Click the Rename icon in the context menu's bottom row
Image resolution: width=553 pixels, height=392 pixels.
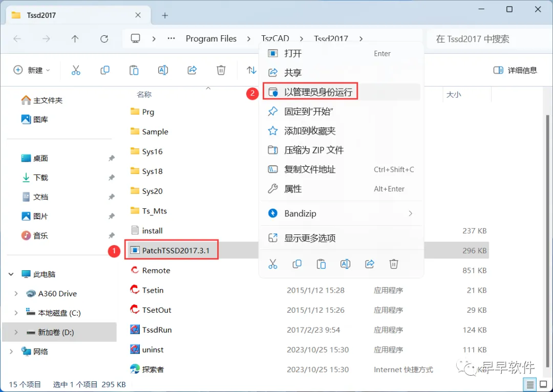(x=345, y=264)
